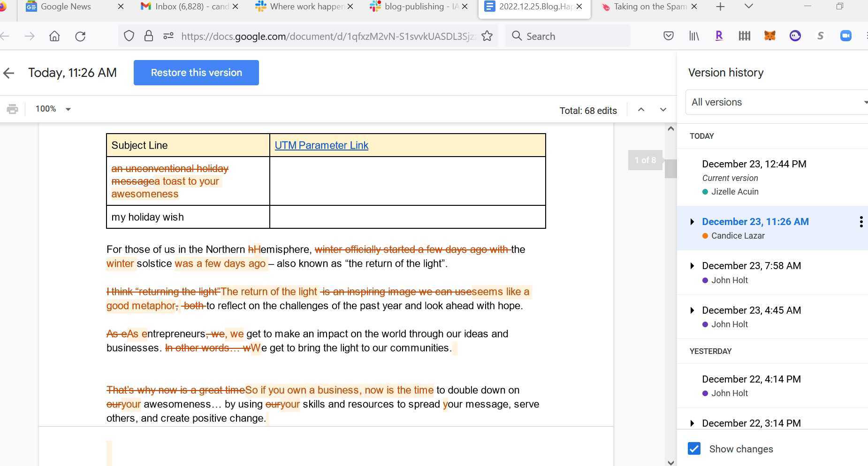
Task: Expand the December 23, 4:45 AM version
Action: [x=692, y=310]
